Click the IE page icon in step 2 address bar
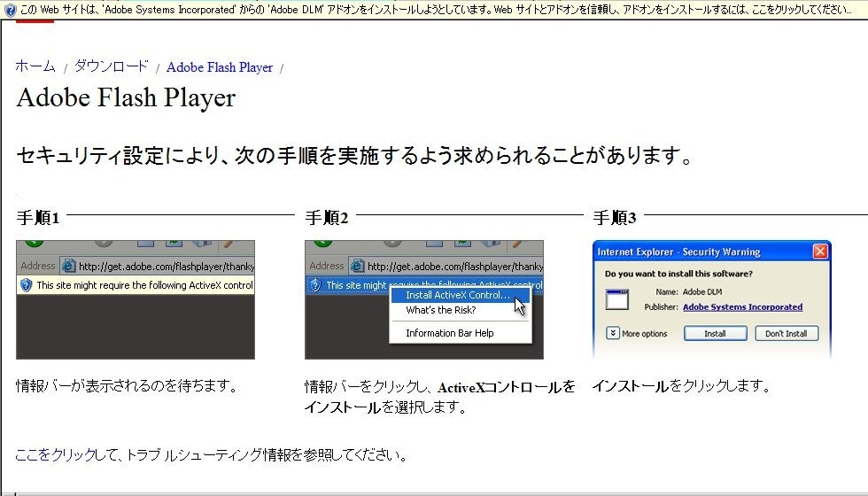The height and width of the screenshot is (496, 868). coord(357,267)
